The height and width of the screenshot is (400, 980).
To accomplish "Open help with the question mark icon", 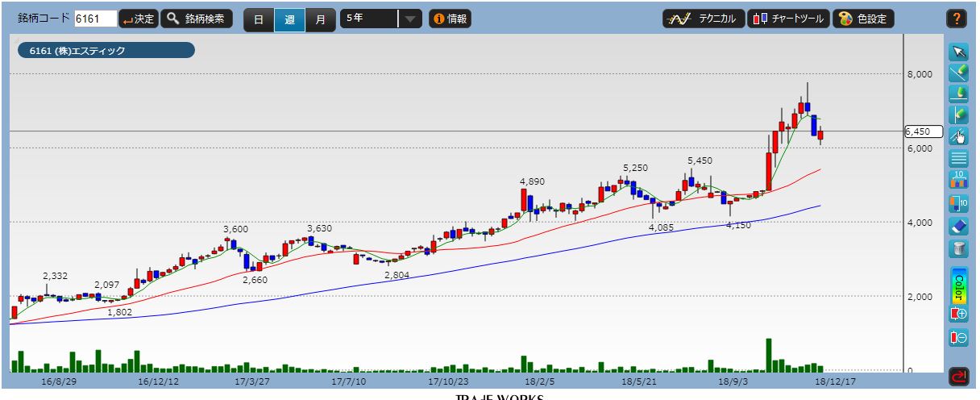I will coord(957,19).
